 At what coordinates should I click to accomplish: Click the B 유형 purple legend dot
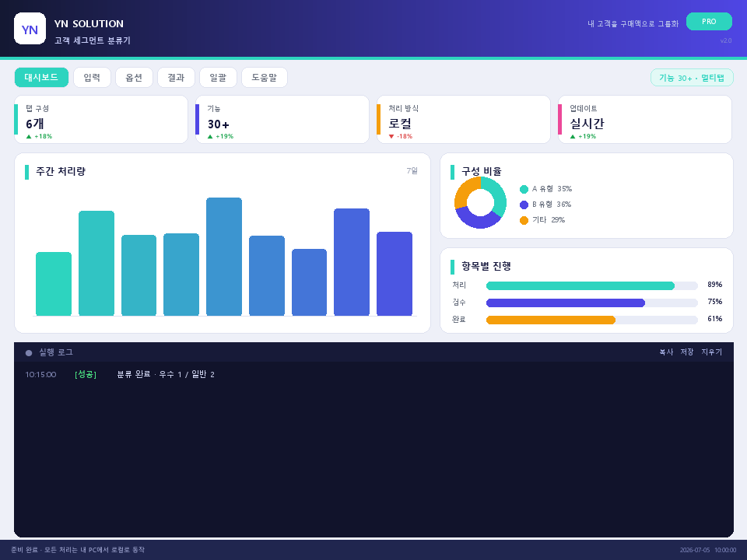pos(524,205)
